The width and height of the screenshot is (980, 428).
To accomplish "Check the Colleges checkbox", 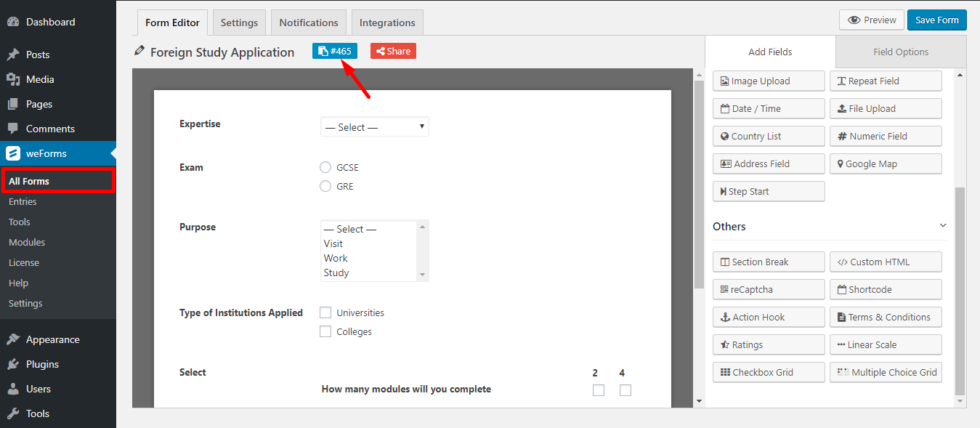I will [325, 331].
